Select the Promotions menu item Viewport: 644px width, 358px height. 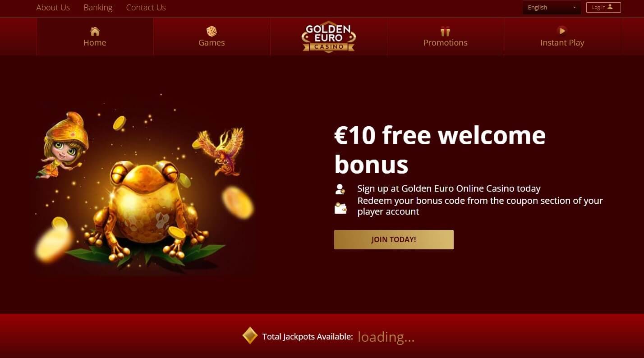tap(445, 37)
